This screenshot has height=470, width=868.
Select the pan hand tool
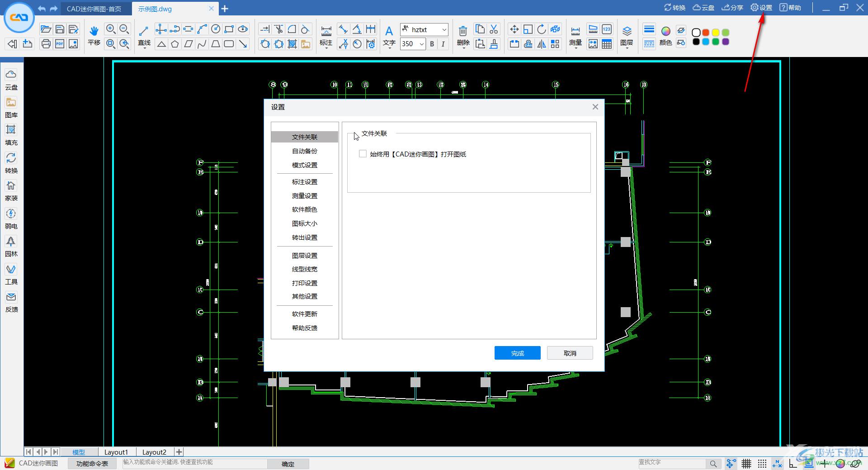point(94,31)
